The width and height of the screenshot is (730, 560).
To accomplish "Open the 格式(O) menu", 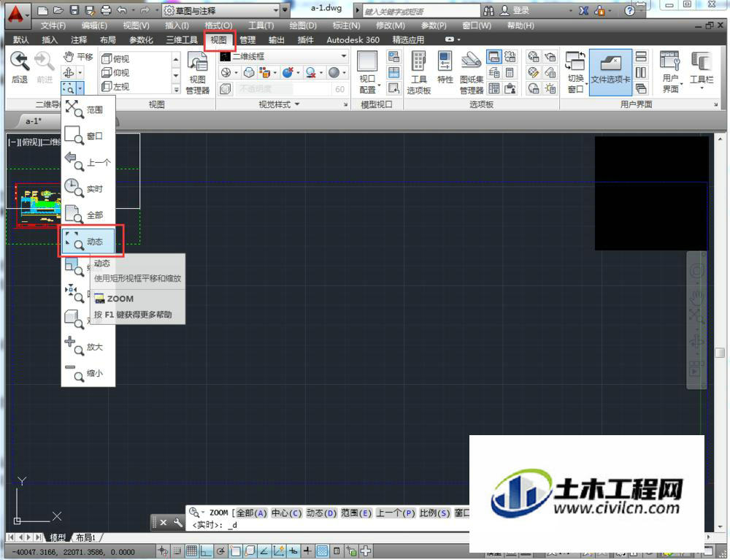I will pyautogui.click(x=218, y=26).
